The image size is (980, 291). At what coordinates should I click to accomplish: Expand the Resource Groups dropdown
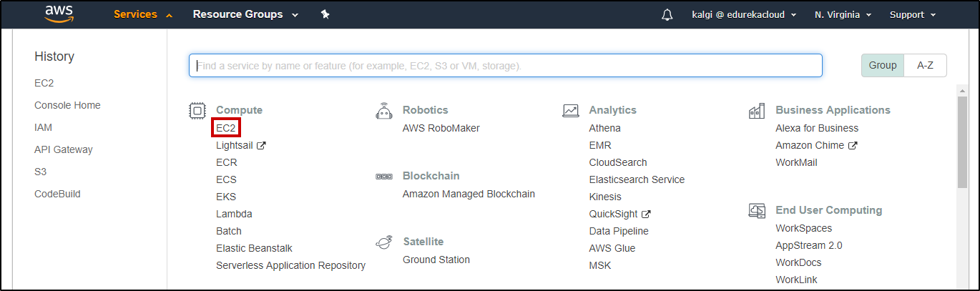245,14
